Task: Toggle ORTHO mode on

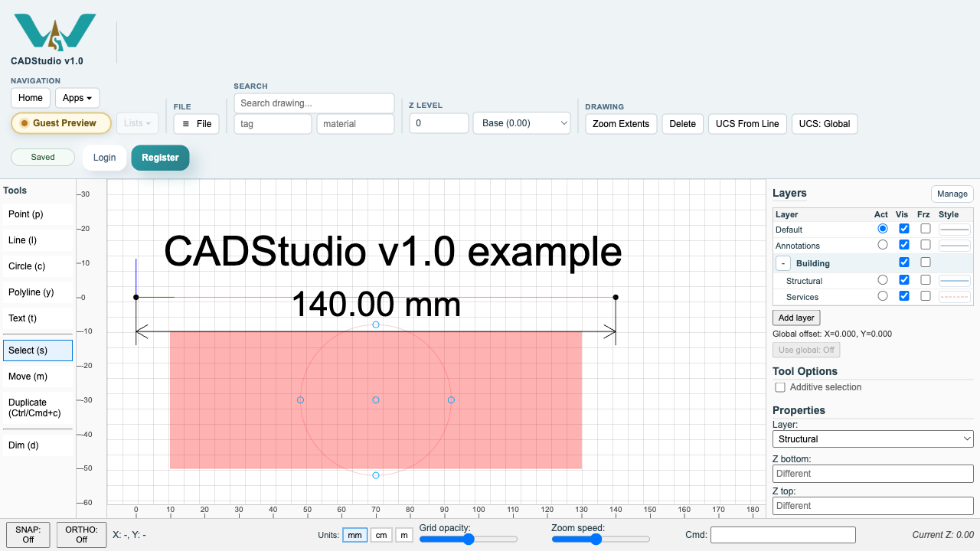Action: tap(82, 534)
